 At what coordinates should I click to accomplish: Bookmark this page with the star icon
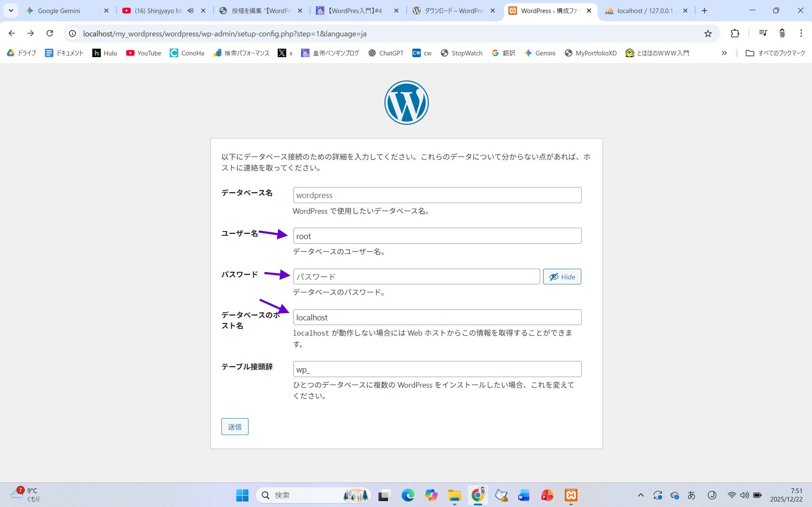[x=708, y=33]
